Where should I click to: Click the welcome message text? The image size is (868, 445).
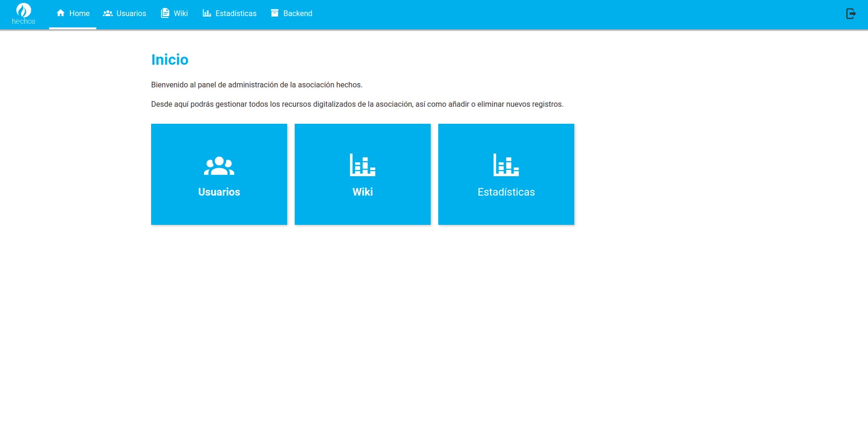coord(257,85)
